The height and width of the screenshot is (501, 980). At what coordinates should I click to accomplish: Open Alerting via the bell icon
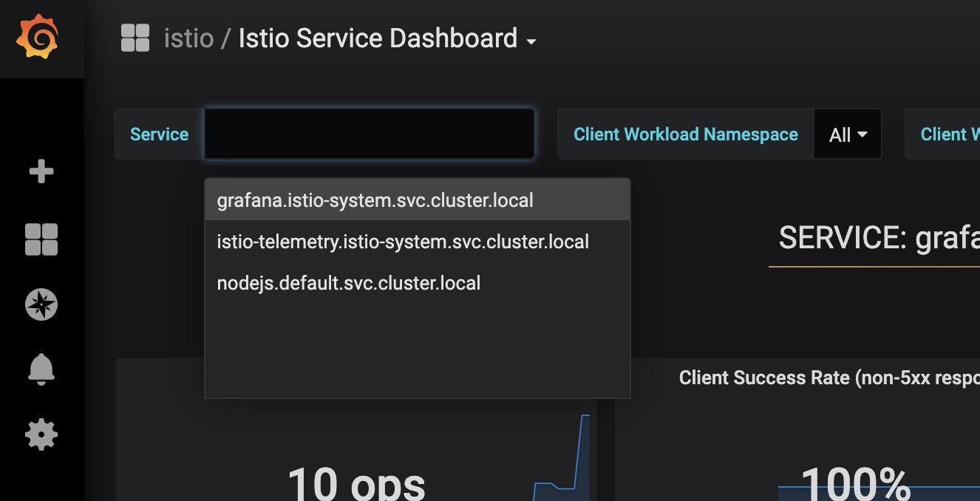[41, 369]
